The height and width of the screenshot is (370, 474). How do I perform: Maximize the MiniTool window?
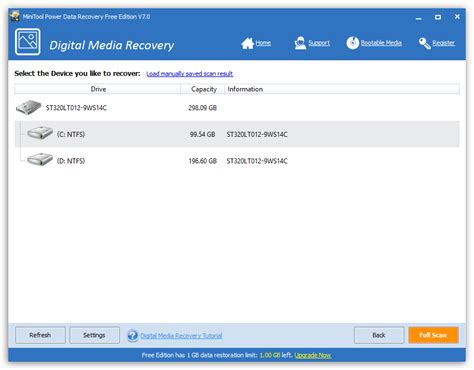pyautogui.click(x=438, y=17)
